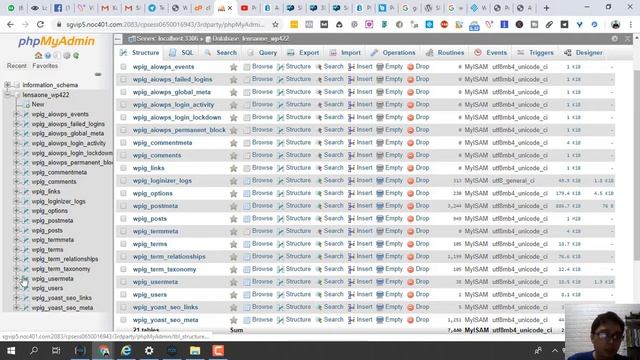Open the Windows Start menu

click(11, 351)
